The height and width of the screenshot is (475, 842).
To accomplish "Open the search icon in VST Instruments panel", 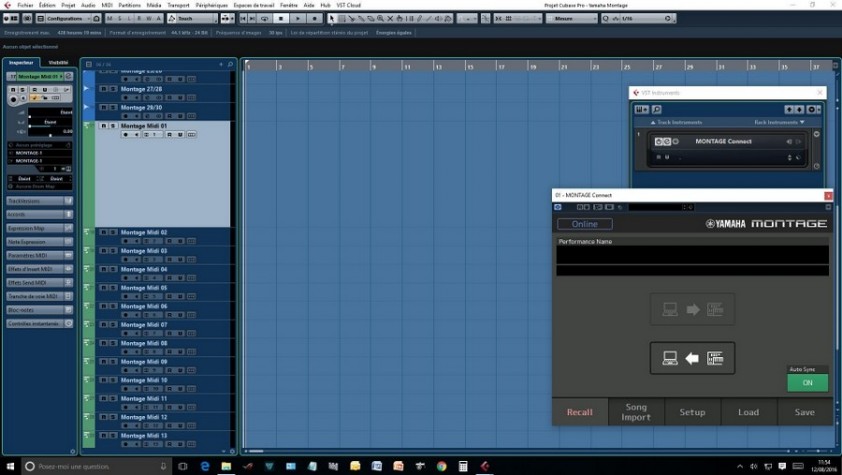I will click(x=656, y=109).
